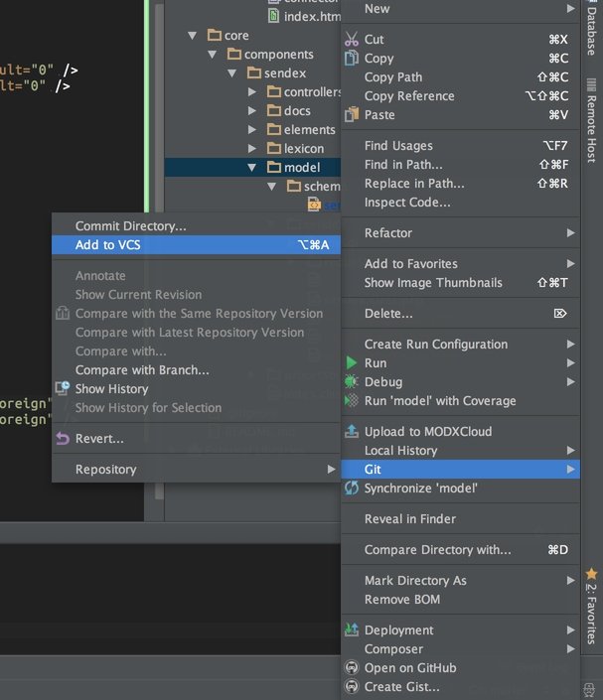Select Reveal in Finder
Image resolution: width=603 pixels, height=700 pixels.
click(410, 519)
